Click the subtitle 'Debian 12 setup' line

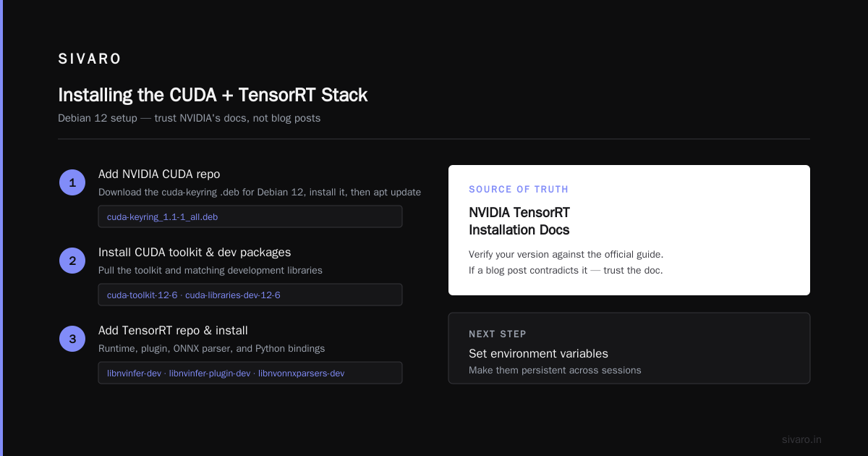pos(190,118)
